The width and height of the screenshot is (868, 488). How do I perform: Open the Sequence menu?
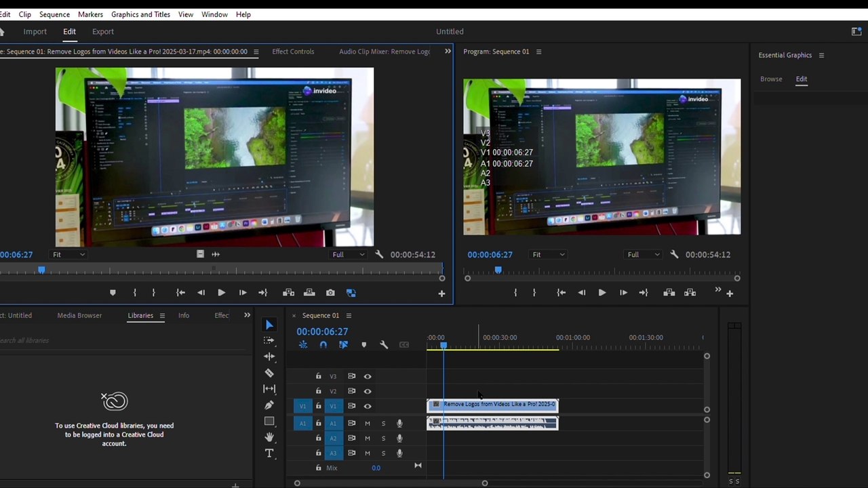[x=54, y=14]
